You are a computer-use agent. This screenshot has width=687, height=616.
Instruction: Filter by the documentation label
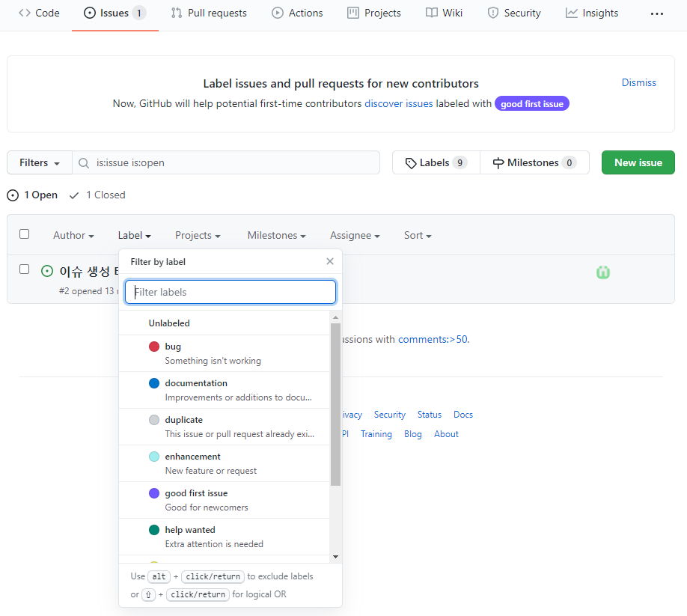coord(225,390)
